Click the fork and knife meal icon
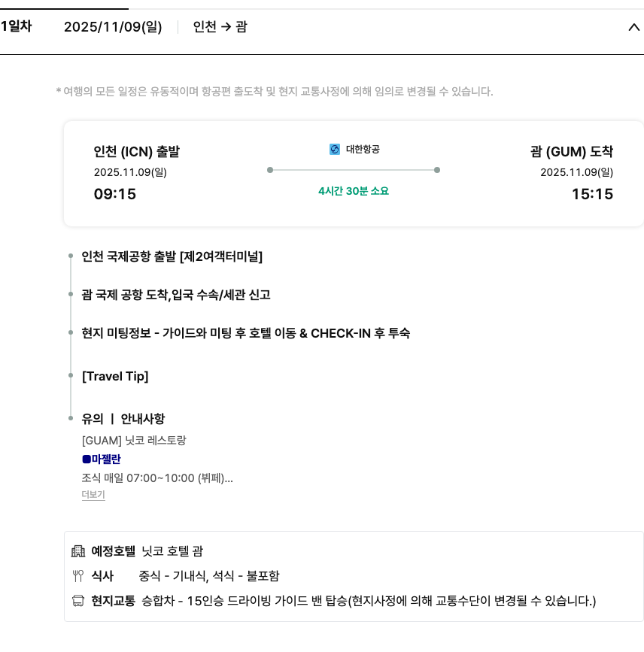 click(78, 576)
